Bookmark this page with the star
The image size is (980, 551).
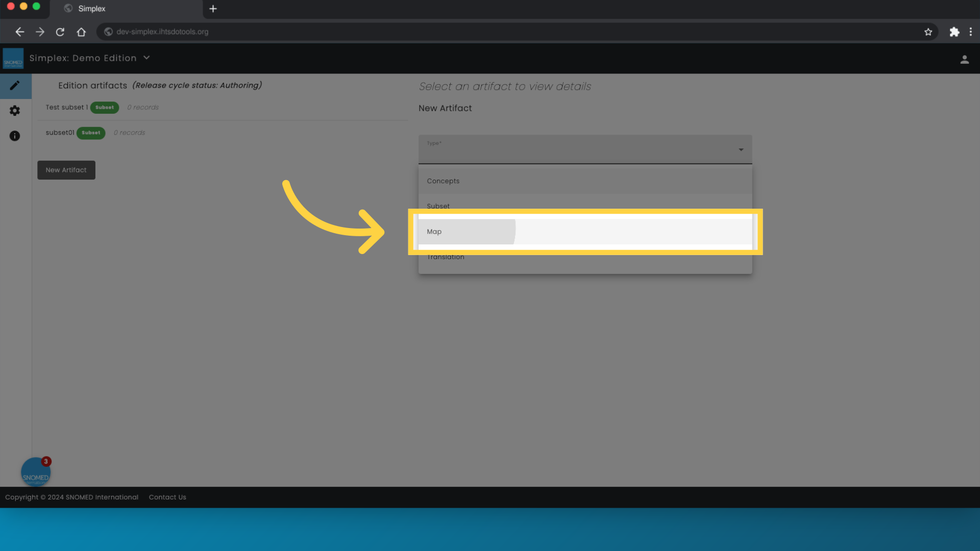928,32
